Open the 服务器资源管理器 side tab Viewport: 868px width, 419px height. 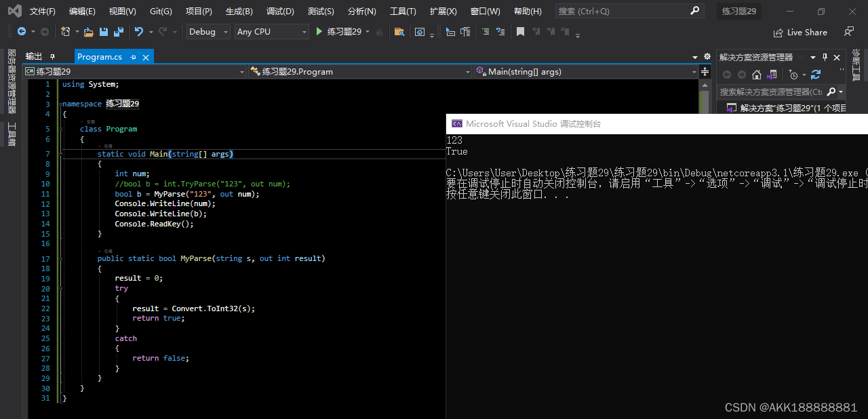coord(12,81)
